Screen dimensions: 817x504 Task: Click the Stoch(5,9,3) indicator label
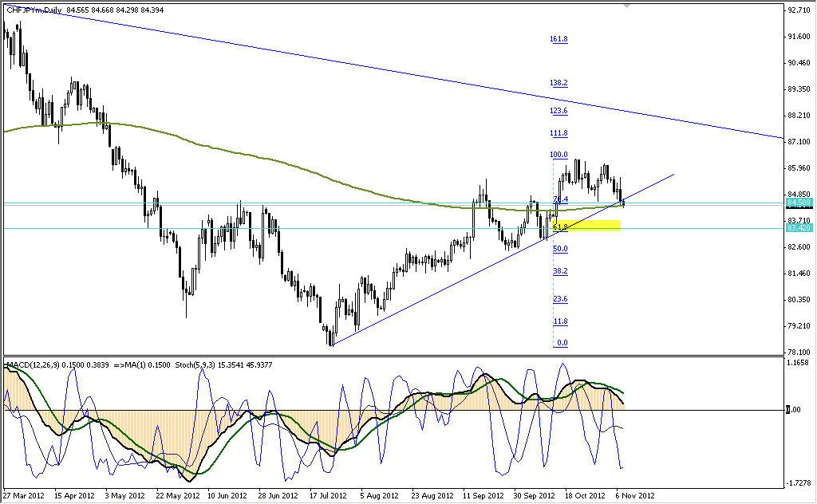(195, 365)
